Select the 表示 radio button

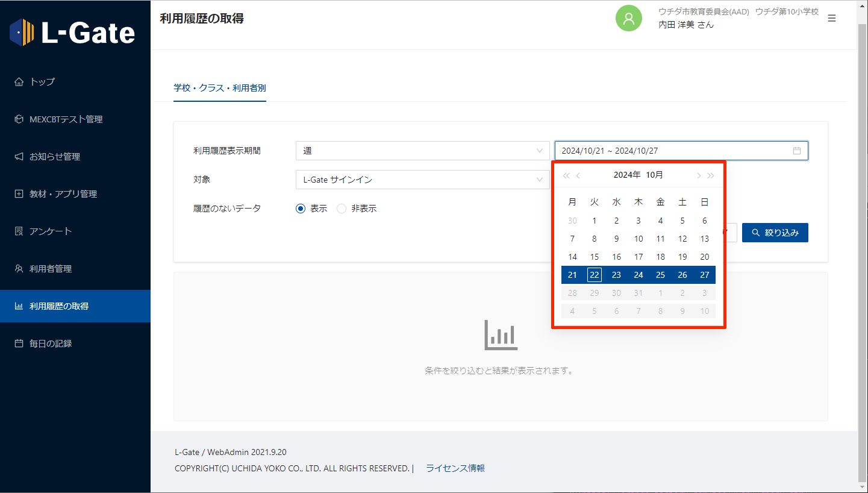[301, 209]
